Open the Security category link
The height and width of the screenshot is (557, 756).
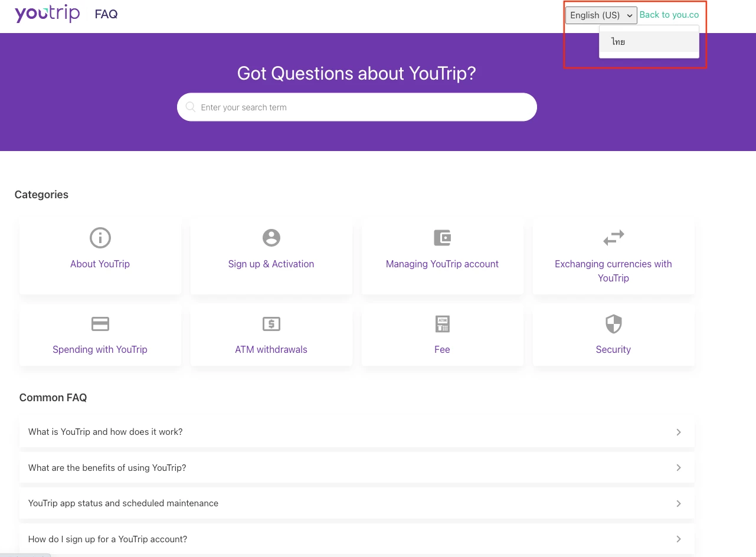click(x=614, y=349)
